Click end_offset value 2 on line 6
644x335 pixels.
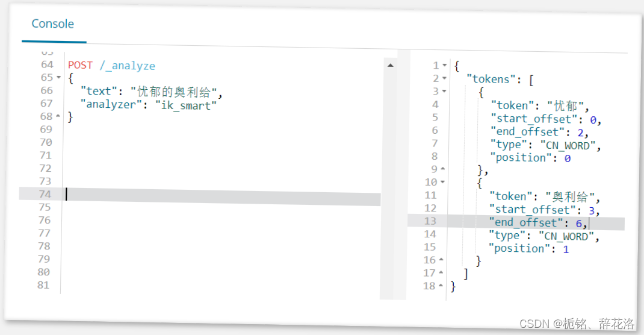point(581,133)
